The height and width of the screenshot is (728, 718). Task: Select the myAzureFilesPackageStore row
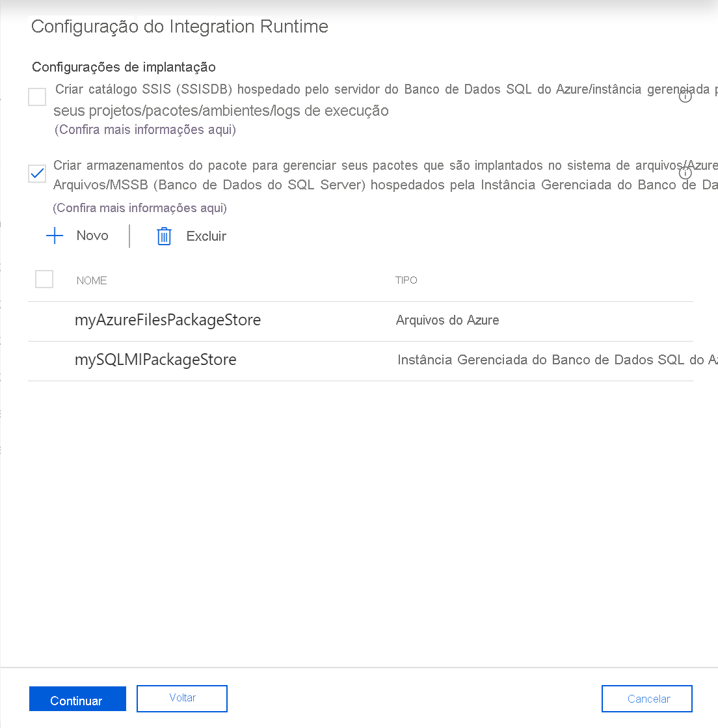168,320
